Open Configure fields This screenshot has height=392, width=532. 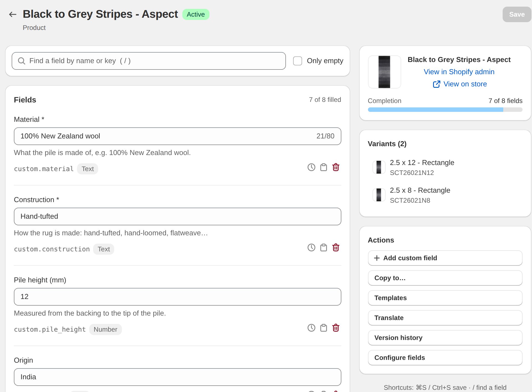pos(445,358)
